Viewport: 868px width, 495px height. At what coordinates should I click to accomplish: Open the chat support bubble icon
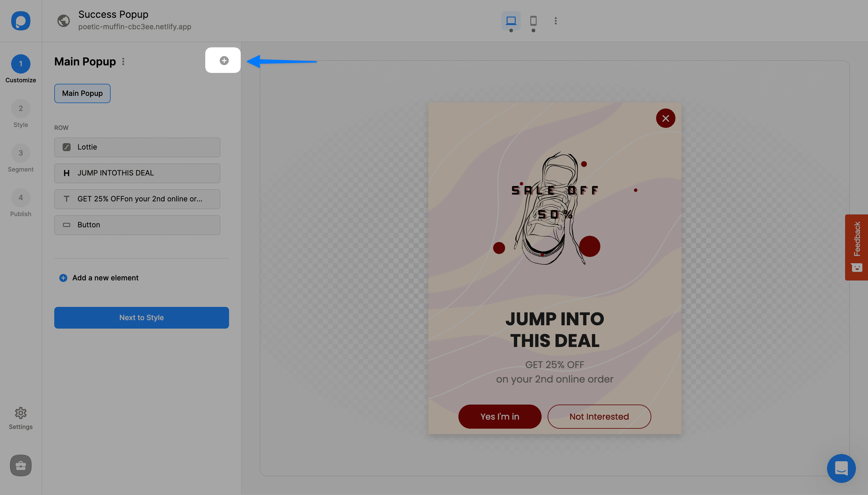pyautogui.click(x=841, y=468)
